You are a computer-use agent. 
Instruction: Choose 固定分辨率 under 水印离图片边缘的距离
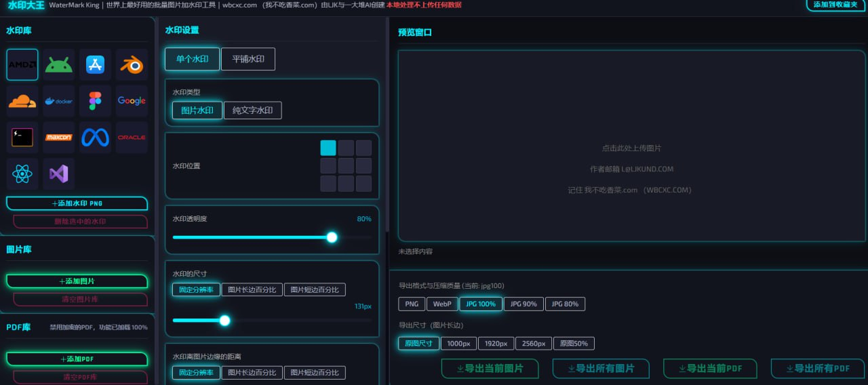coord(196,373)
